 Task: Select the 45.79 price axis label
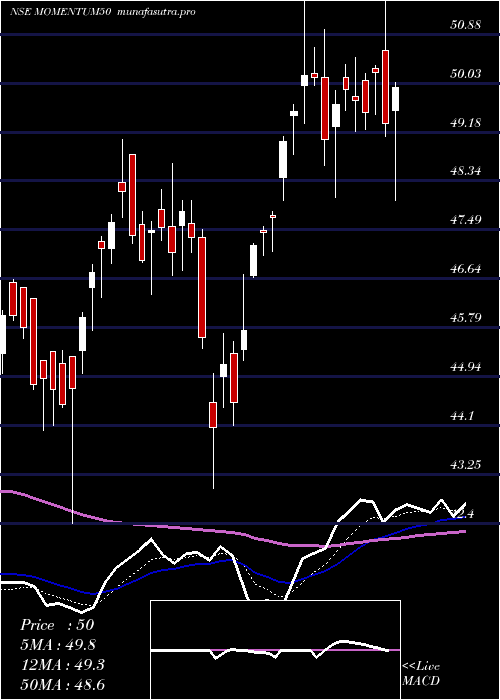[466, 318]
